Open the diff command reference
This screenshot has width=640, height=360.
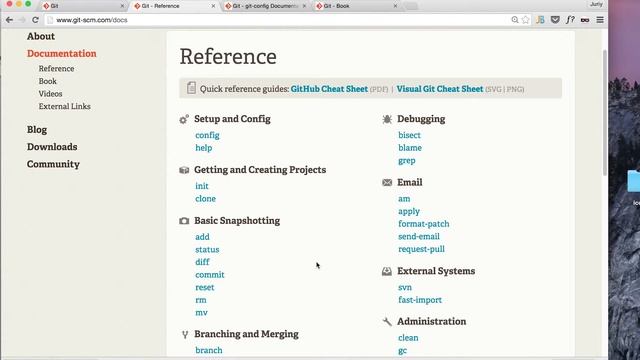(202, 262)
